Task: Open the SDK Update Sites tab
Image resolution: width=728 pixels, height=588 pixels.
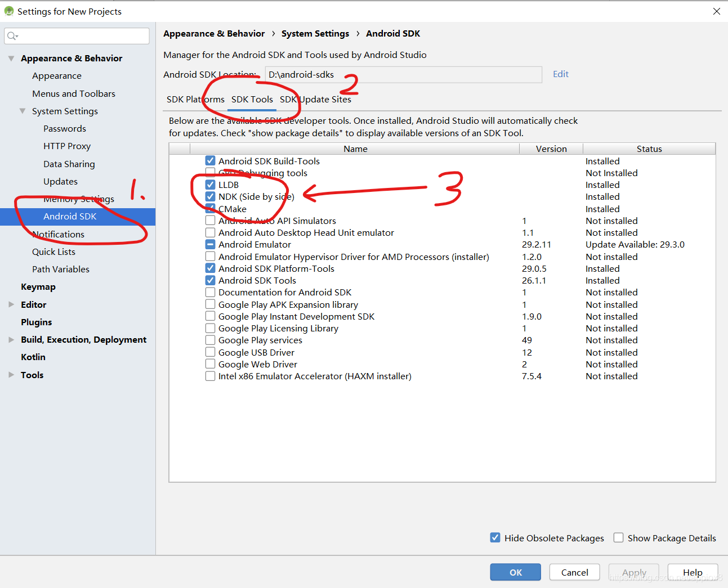Action: pos(315,100)
